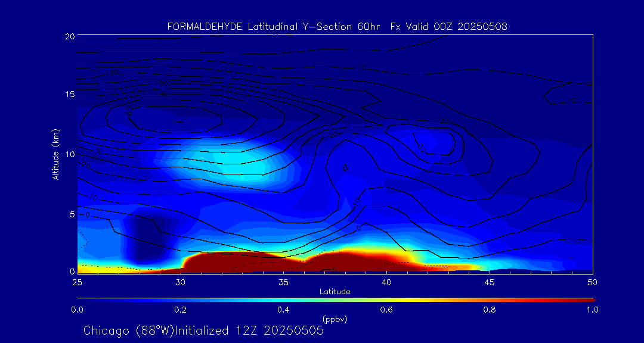
Task: Click altitude axis tick label 0
Action: (71, 271)
